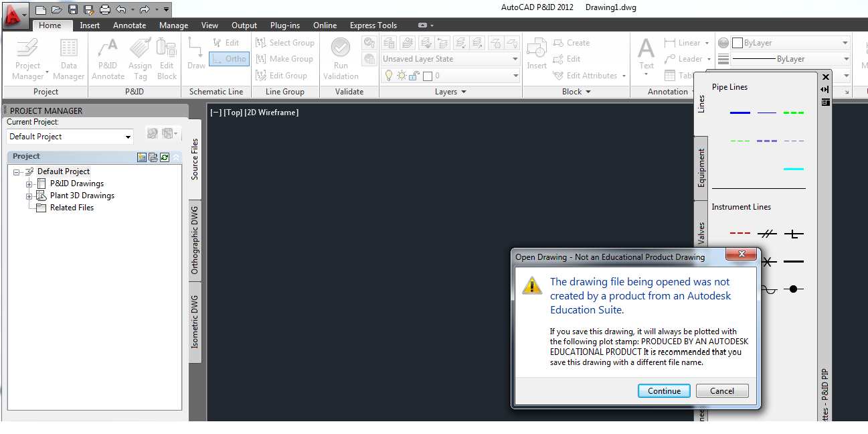Viewport: 868px width, 434px height.
Task: Switch to the Isometric DWG side tab
Action: [x=195, y=321]
